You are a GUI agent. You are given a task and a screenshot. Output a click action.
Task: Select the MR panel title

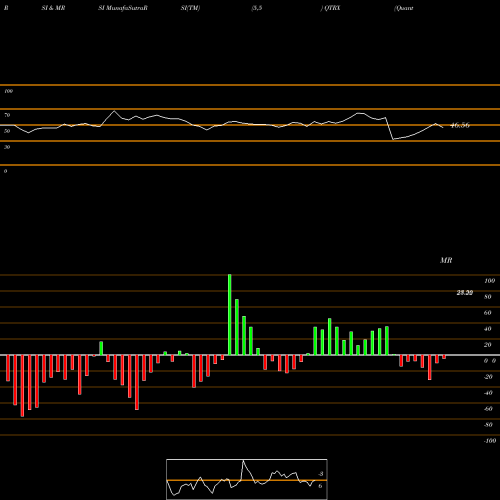446,260
